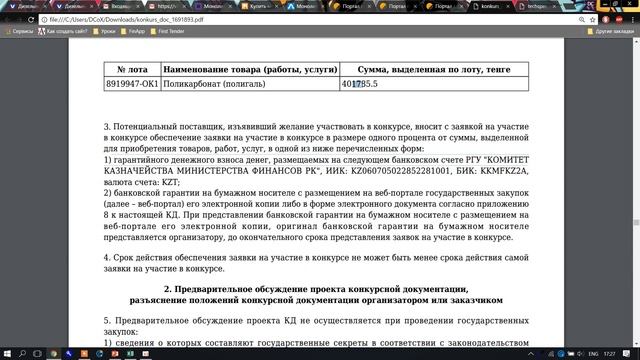
Task: Open the AdBlock extension icon
Action: click(x=619, y=20)
